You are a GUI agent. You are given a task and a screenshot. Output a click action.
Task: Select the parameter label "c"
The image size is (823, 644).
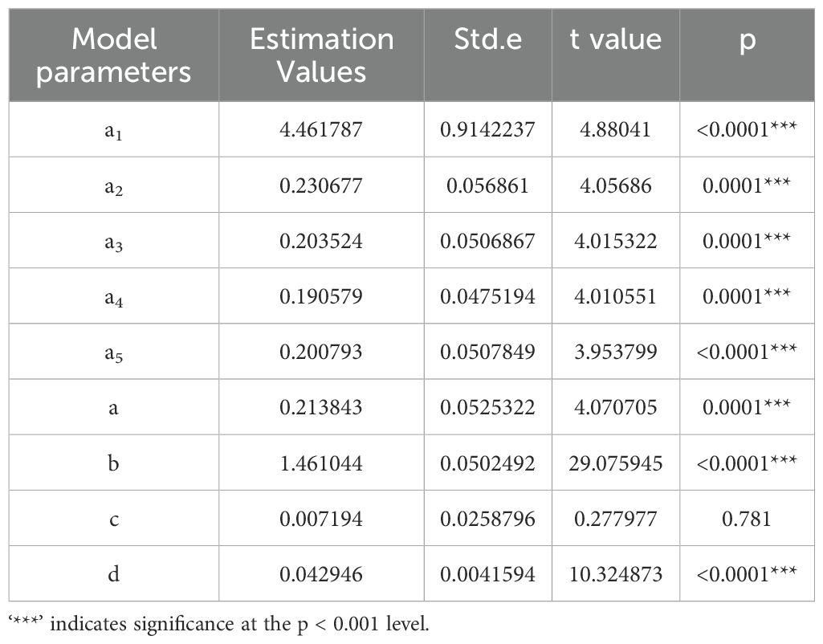pyautogui.click(x=114, y=519)
